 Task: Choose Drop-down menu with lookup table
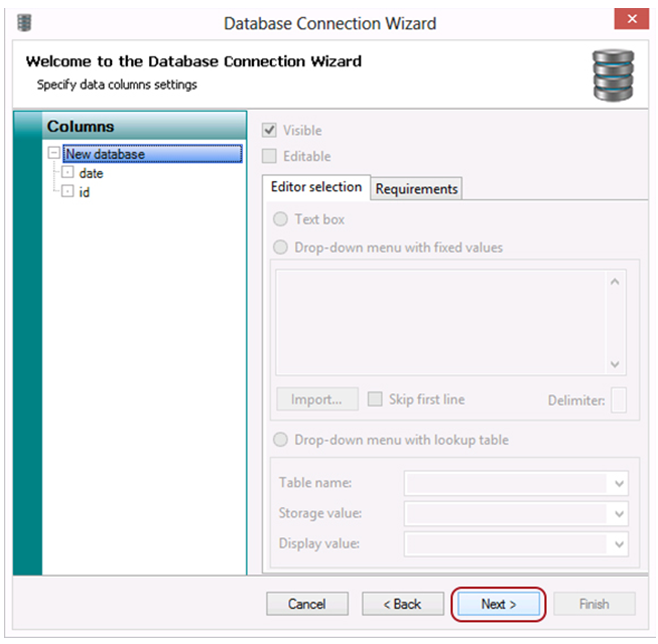tap(280, 440)
